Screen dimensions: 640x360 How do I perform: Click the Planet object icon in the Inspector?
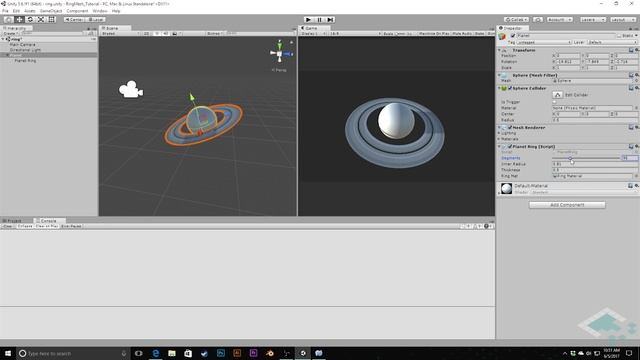coord(502,36)
